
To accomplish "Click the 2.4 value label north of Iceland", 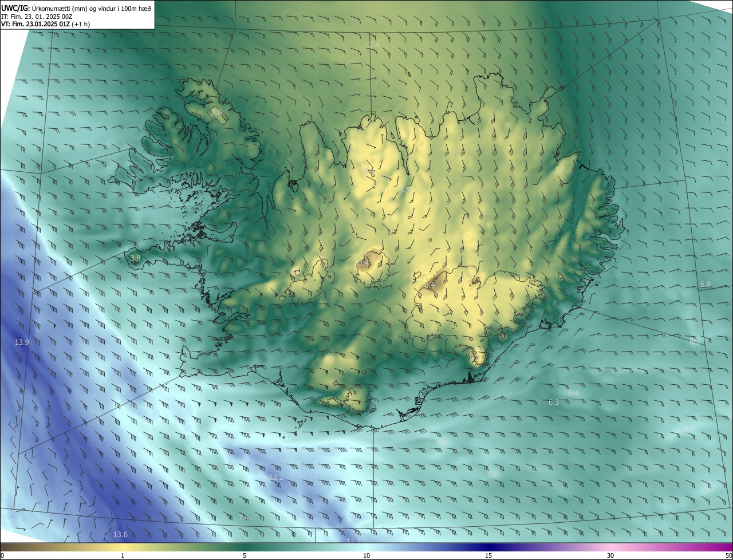I will [374, 44].
